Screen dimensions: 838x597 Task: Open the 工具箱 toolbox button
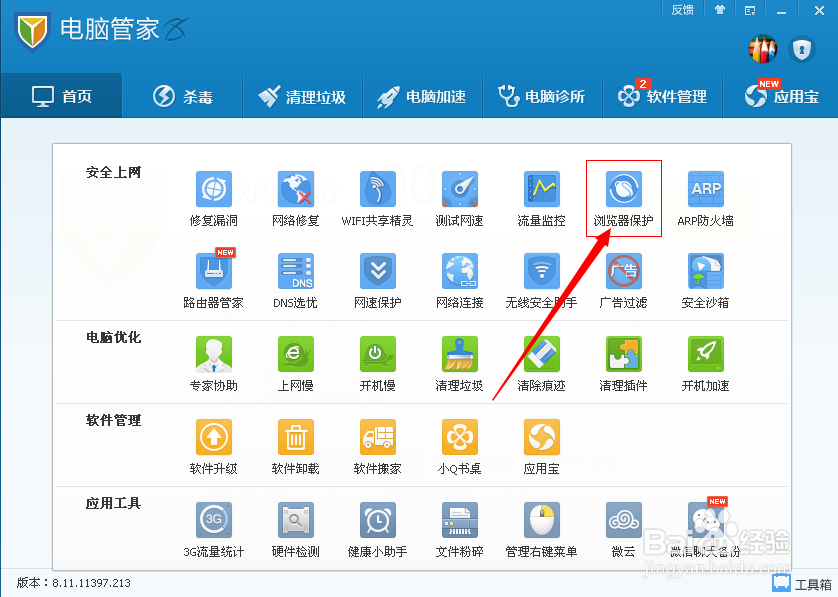[x=802, y=583]
